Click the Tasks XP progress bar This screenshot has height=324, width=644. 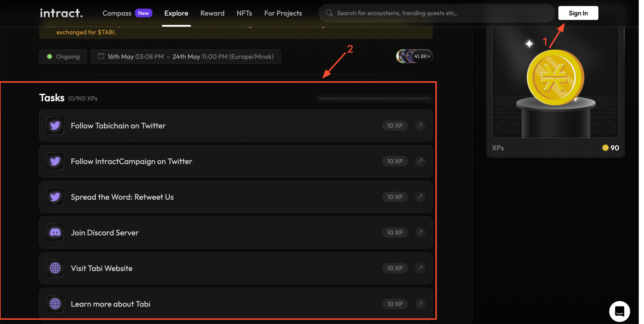tap(374, 98)
